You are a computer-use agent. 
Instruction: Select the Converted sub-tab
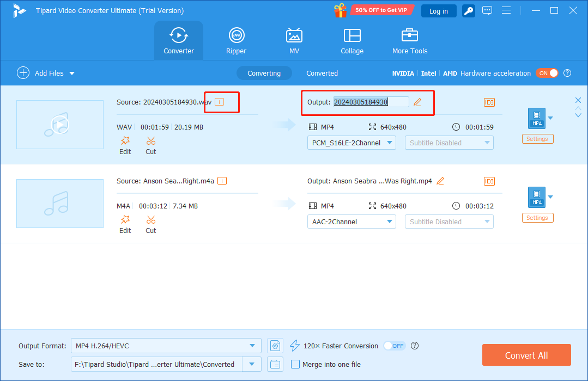coord(322,73)
